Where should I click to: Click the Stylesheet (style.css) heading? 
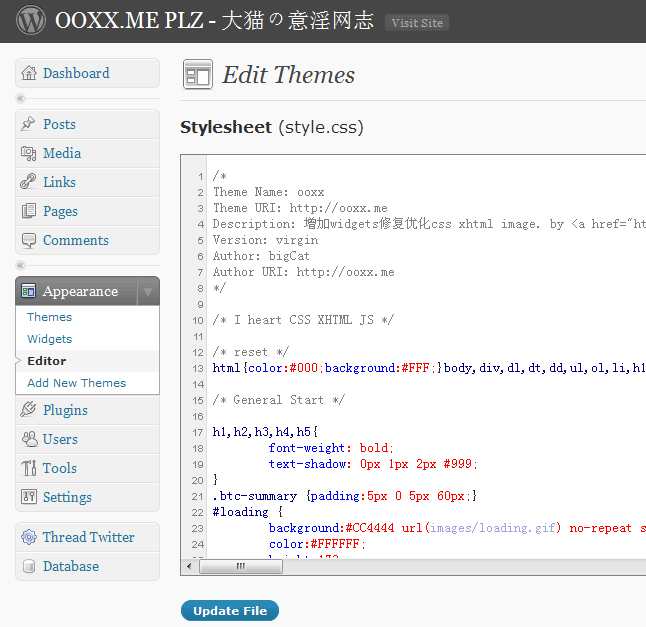click(272, 127)
